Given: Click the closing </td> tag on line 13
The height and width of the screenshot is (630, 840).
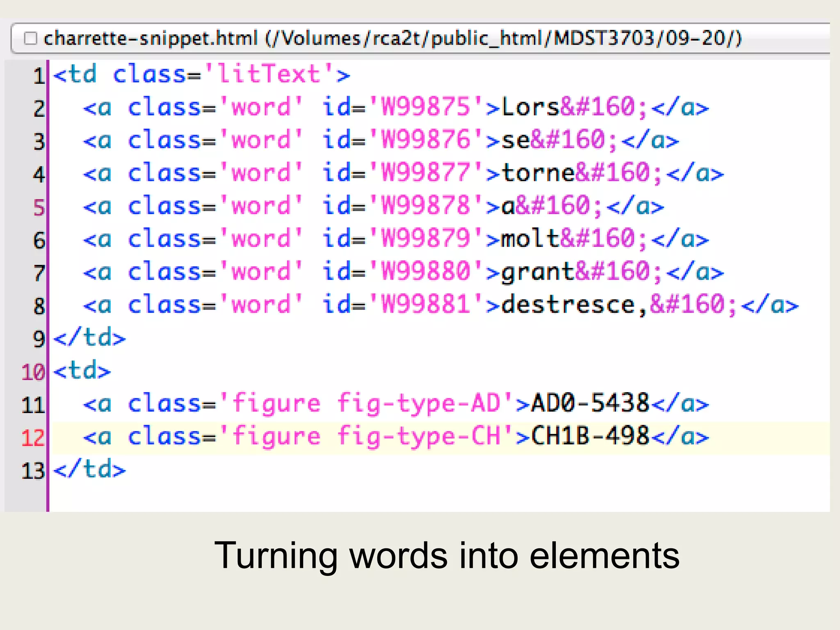Looking at the screenshot, I should click(x=90, y=469).
